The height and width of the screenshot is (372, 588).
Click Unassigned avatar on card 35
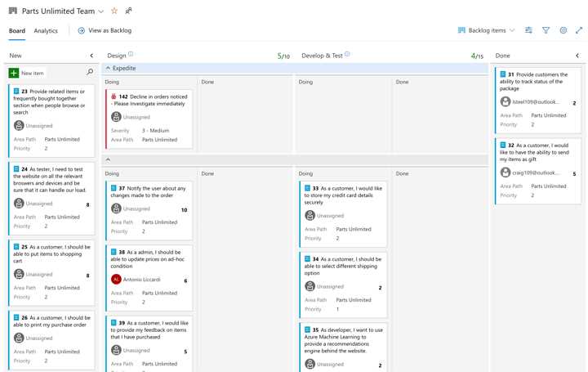[x=310, y=364]
